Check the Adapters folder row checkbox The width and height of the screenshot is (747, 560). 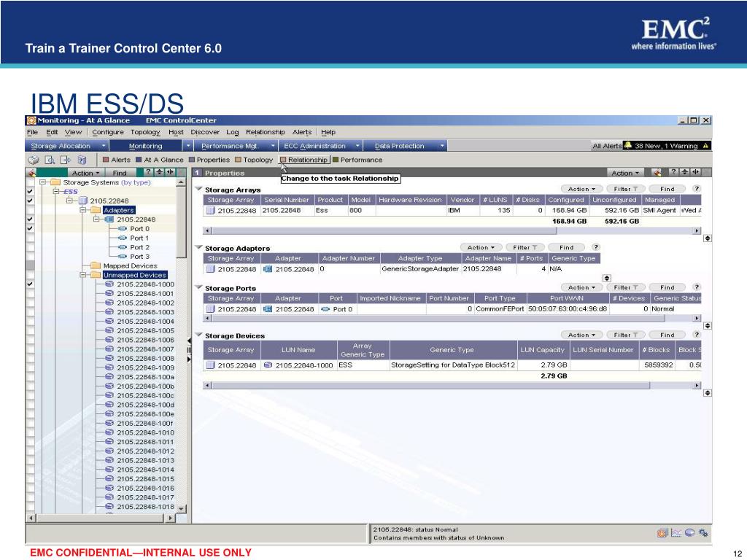coord(30,210)
